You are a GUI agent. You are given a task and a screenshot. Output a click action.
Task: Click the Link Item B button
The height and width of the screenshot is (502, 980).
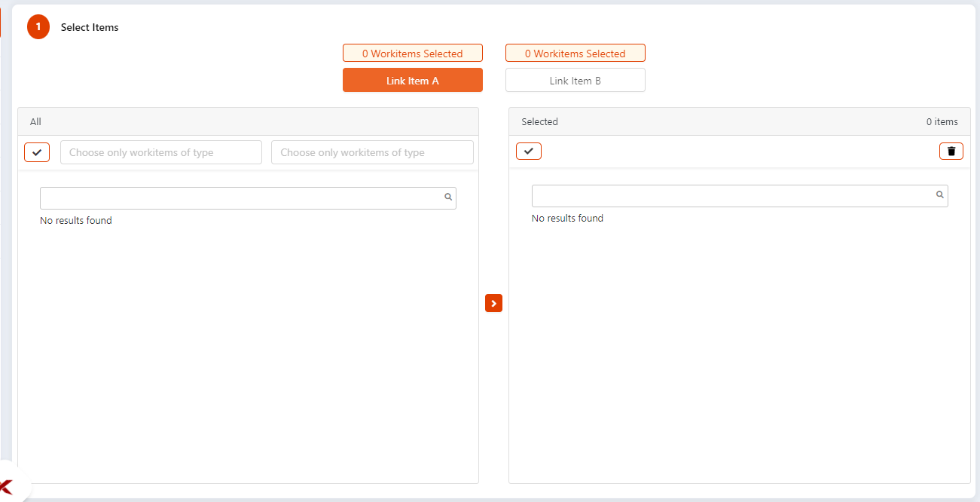click(575, 79)
